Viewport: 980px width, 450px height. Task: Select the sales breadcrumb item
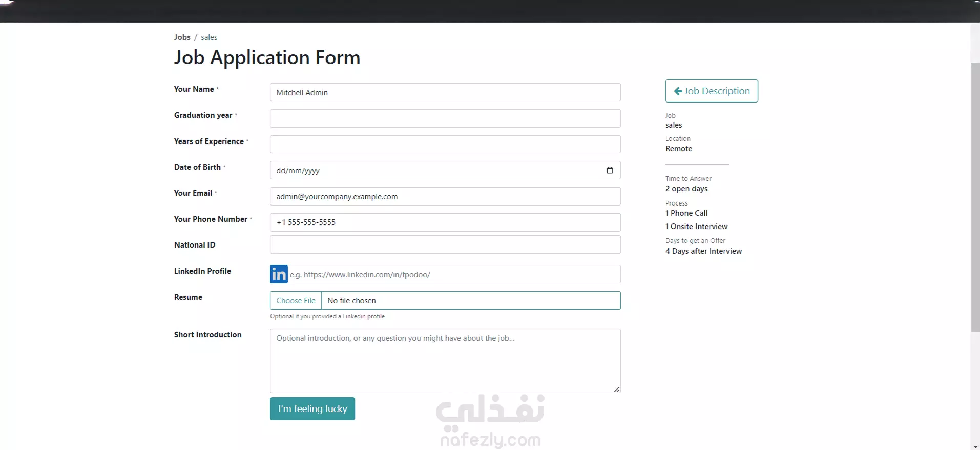click(209, 37)
